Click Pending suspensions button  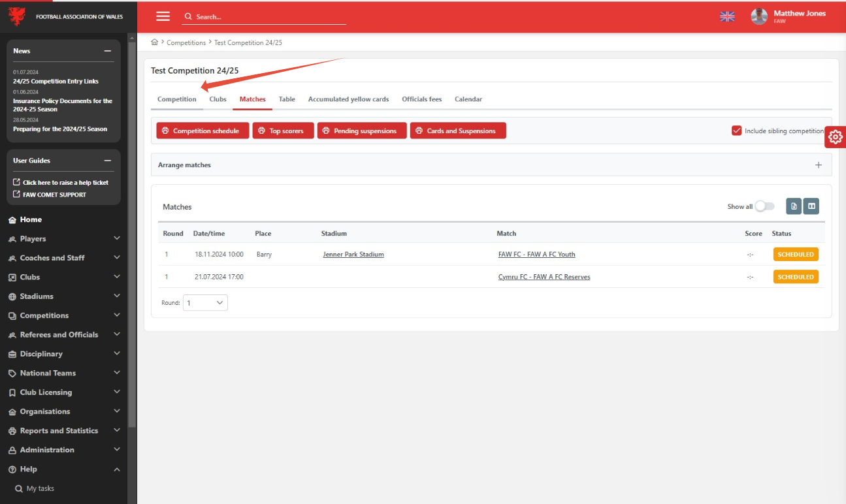click(x=362, y=131)
